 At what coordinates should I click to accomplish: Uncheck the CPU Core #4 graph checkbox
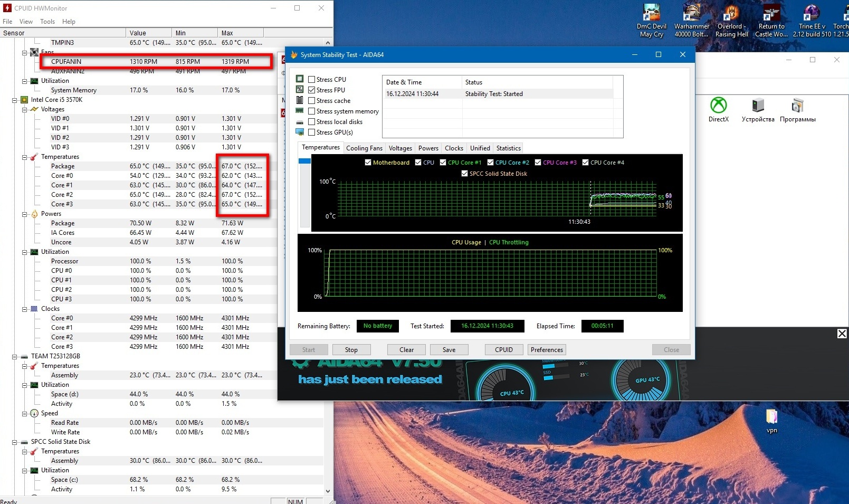click(x=585, y=163)
